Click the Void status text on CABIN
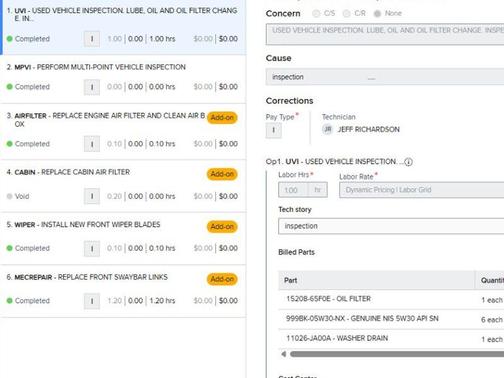 (22, 196)
